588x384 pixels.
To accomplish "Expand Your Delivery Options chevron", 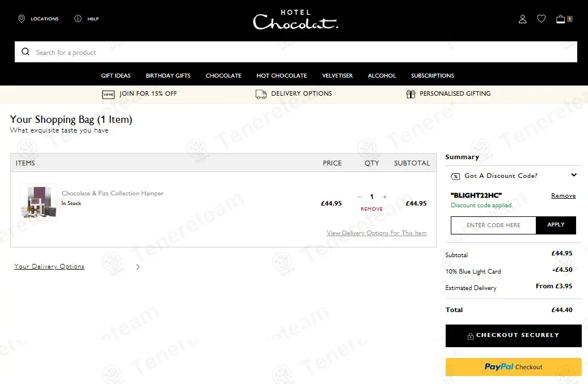I will point(138,267).
